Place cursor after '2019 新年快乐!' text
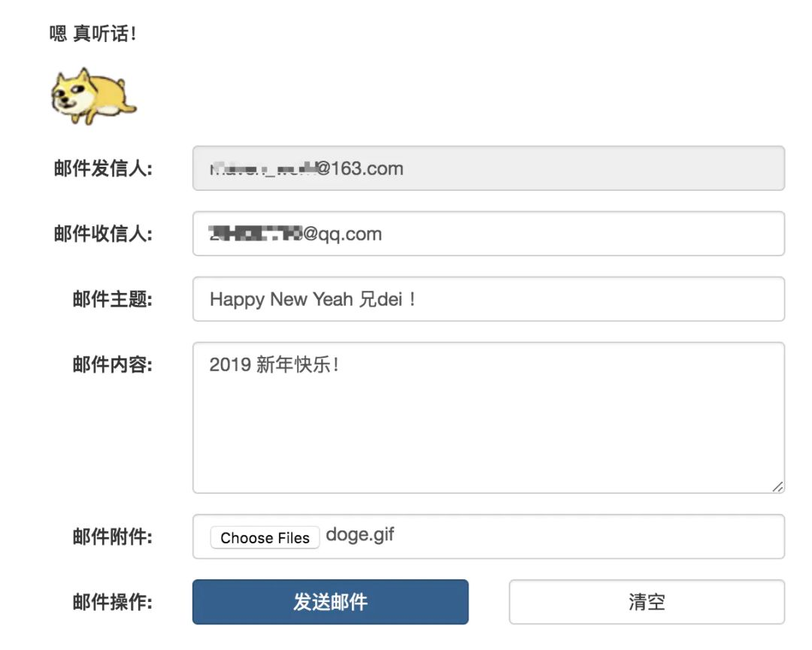The width and height of the screenshot is (812, 650). click(x=343, y=365)
